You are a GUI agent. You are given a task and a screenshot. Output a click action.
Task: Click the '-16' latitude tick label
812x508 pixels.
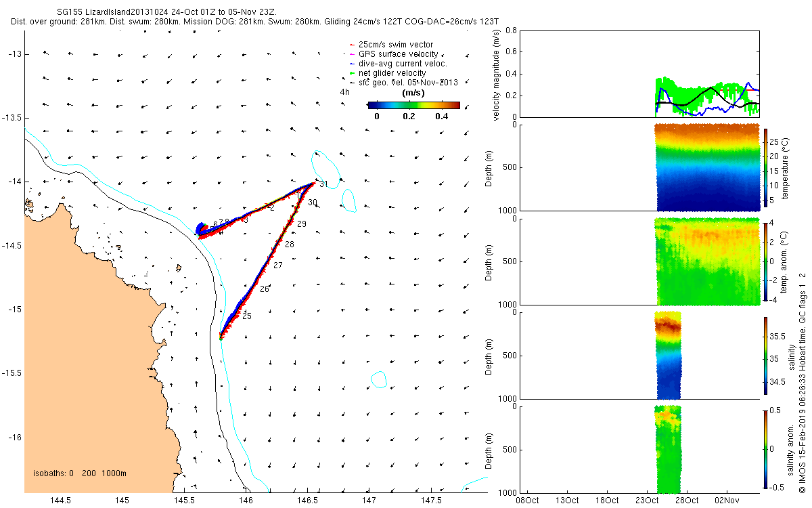[x=14, y=437]
